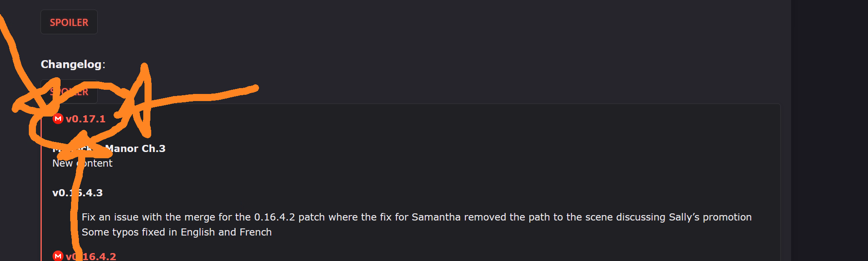
Task: Open the v0.17.1 download link
Action: 86,119
